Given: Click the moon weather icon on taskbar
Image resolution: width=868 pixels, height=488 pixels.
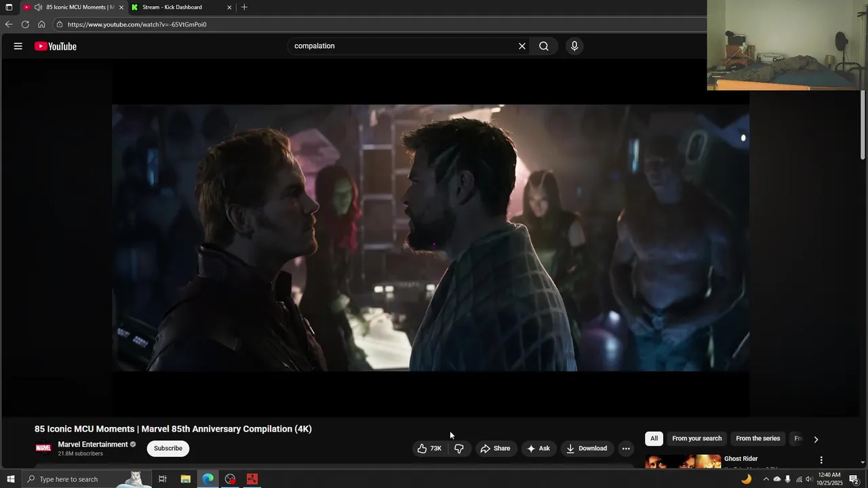Looking at the screenshot, I should 746,479.
